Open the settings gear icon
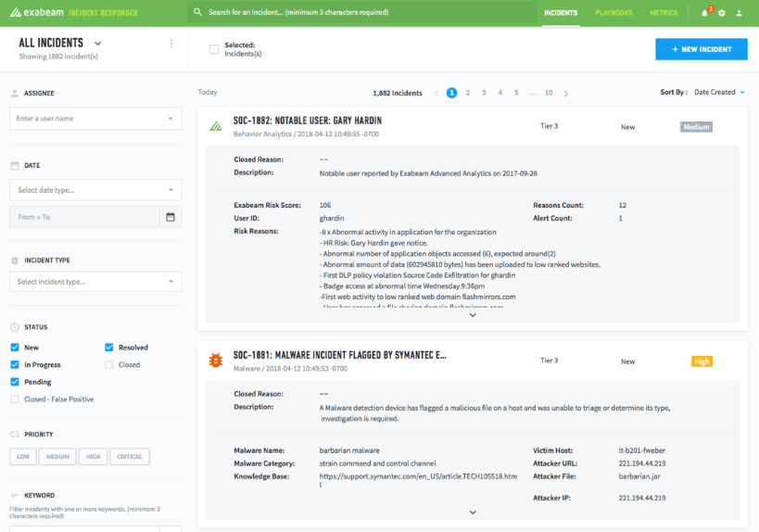Viewport: 759px width, 532px height. pos(722,13)
